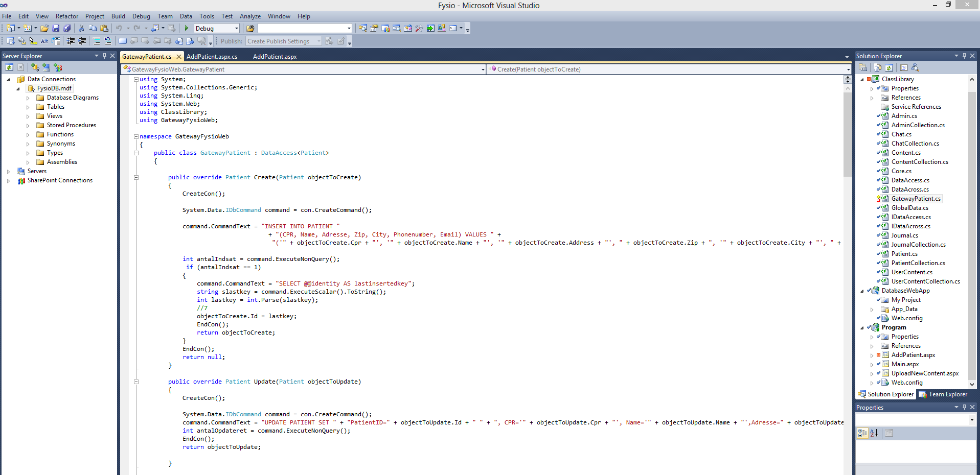Open the Create(Patient objectToCreate) member dropdown
The width and height of the screenshot is (980, 475).
click(x=848, y=69)
